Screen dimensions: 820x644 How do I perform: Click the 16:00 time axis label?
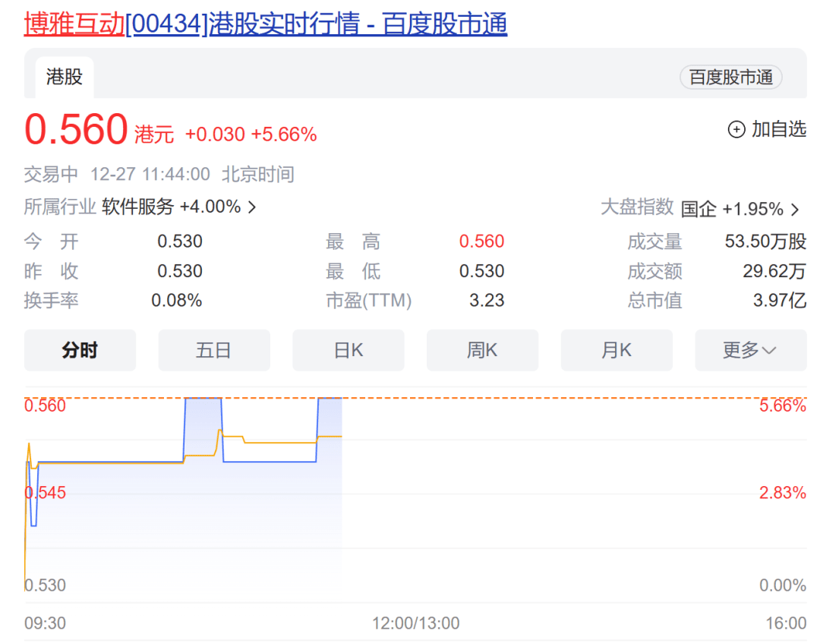pyautogui.click(x=786, y=623)
